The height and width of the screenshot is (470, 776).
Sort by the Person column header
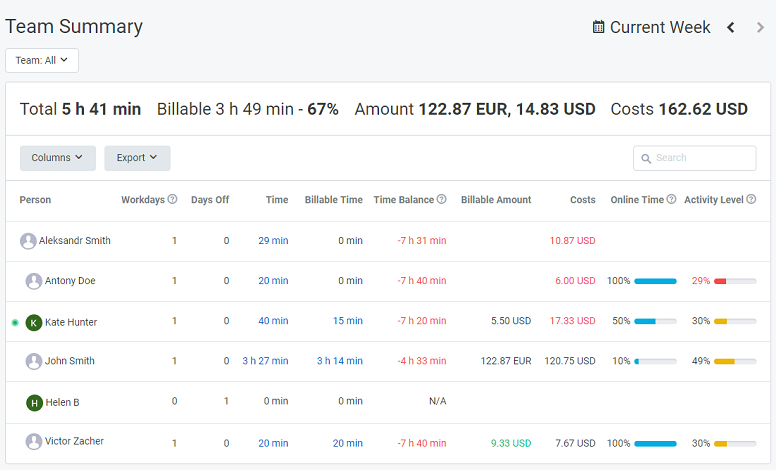36,200
